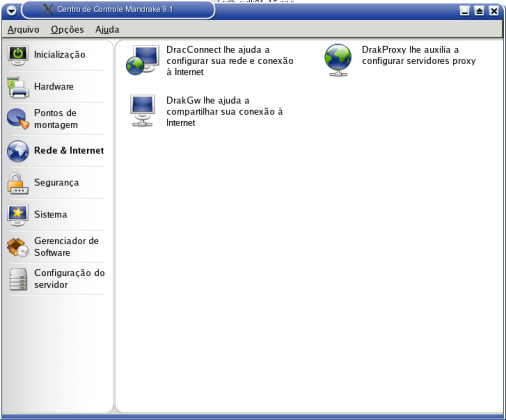
Task: Launch DrakGw via its monitor icon
Action: [x=142, y=111]
